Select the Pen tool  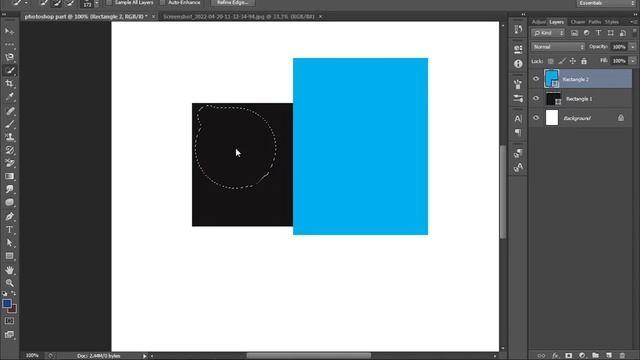9,216
